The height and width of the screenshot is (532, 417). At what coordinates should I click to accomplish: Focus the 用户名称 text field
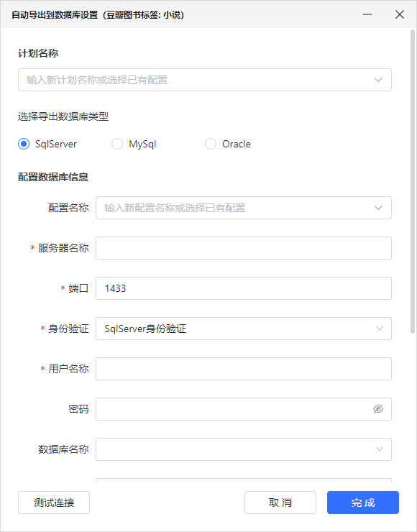(x=244, y=369)
